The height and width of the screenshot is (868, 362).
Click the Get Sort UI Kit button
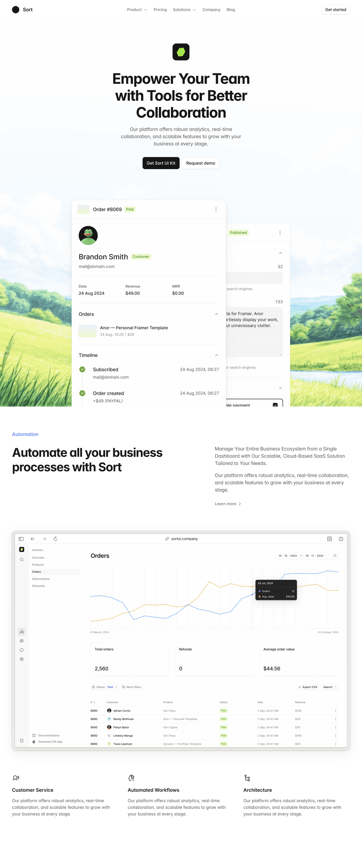pyautogui.click(x=161, y=163)
